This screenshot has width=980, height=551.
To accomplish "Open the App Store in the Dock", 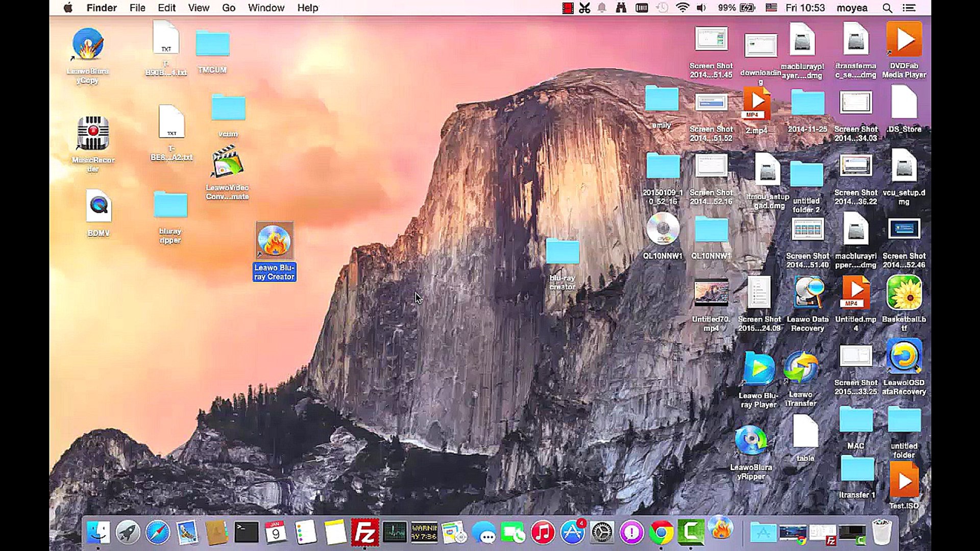I will click(572, 533).
